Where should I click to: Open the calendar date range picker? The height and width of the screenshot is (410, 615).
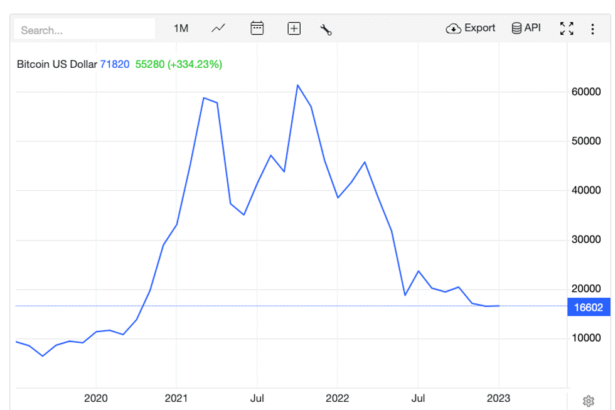[257, 28]
